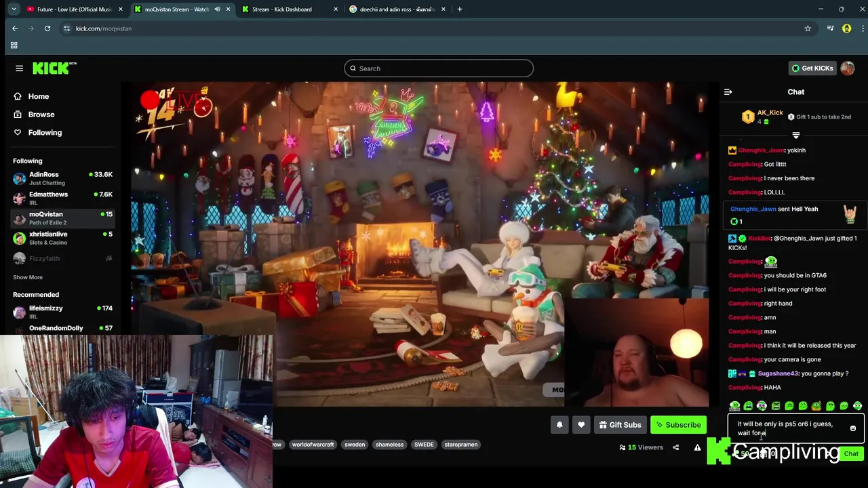Screen dimensions: 868x488
Task: Click the share stream icon
Action: pos(675,447)
